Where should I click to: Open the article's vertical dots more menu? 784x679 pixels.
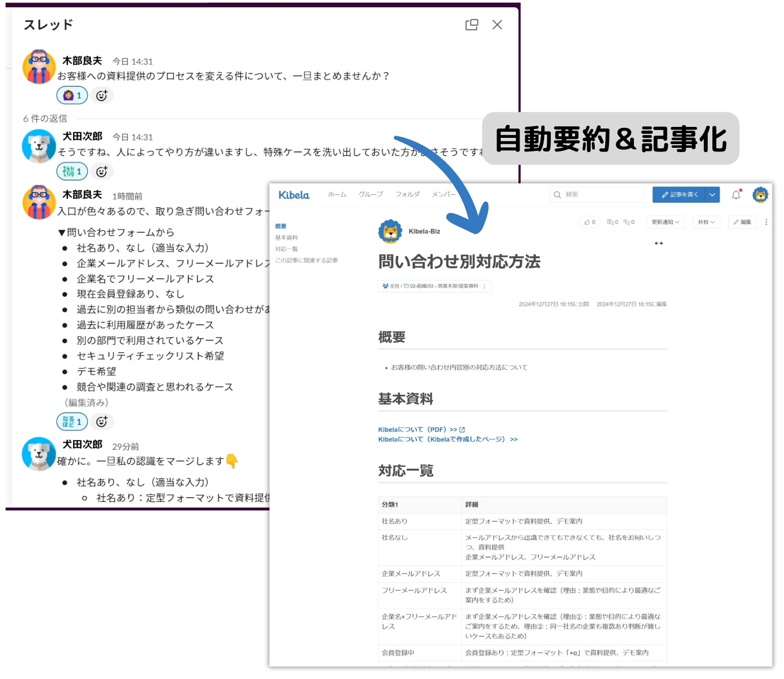tap(766, 222)
